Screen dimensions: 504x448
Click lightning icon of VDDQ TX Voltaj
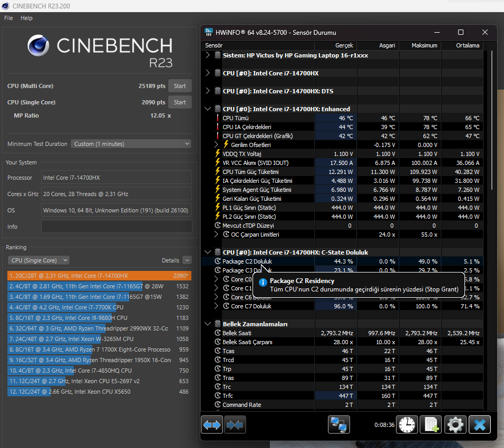[218, 153]
